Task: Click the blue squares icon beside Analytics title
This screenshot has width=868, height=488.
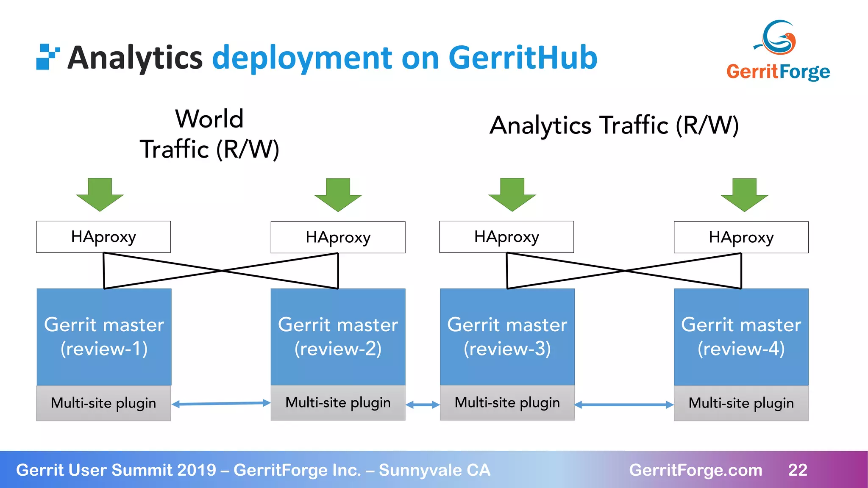Action: (x=48, y=57)
